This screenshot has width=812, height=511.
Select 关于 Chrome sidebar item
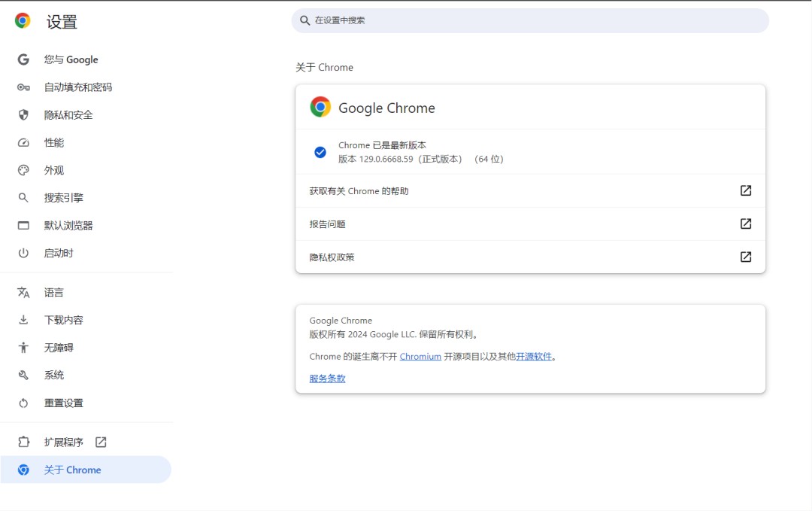click(x=86, y=470)
